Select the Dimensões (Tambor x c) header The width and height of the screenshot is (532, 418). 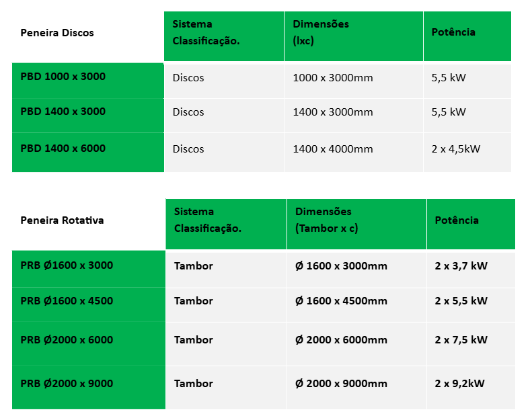click(326, 220)
